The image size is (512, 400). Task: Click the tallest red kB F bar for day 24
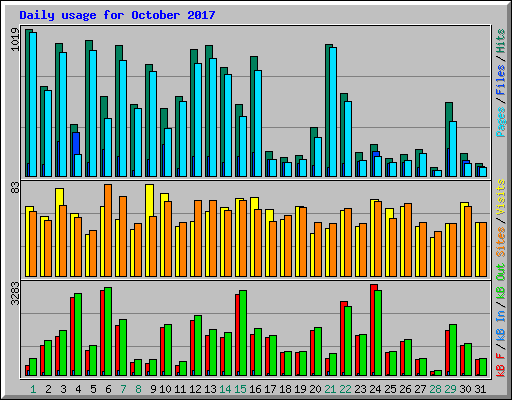point(373,330)
